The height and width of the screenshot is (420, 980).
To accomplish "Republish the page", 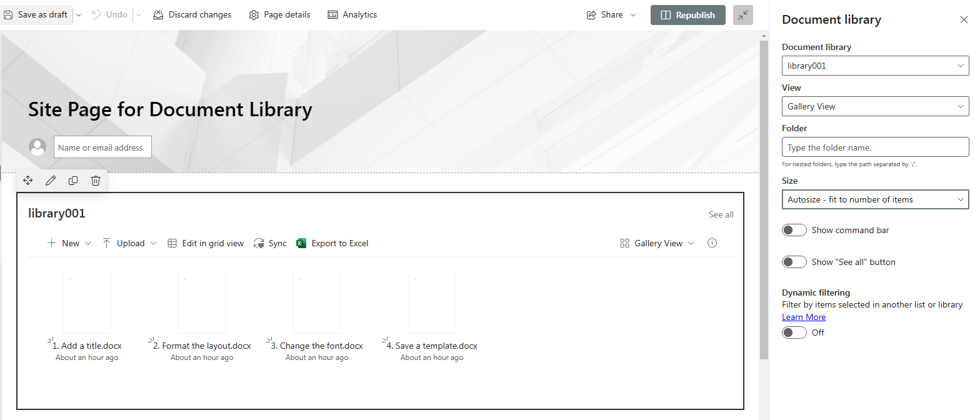I will pos(687,15).
